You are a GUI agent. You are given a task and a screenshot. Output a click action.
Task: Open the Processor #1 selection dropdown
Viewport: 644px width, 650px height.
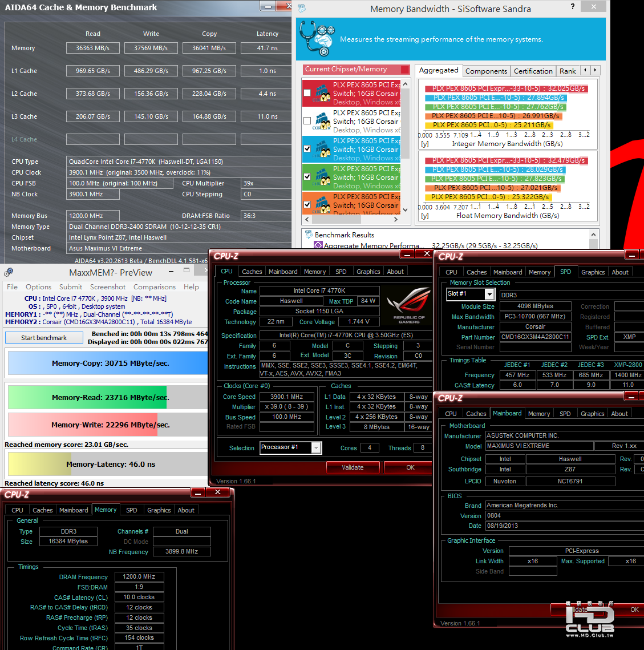(x=316, y=448)
